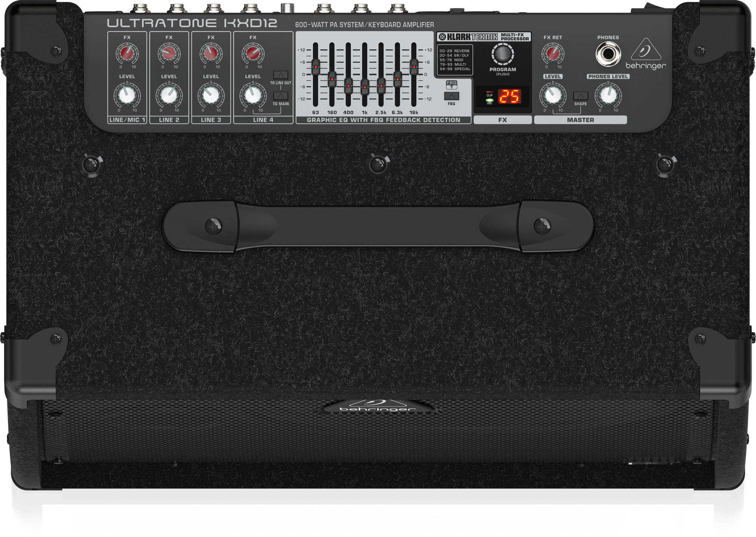This screenshot has width=756, height=537.
Task: Click the LINE 3 LEVEL knob
Action: 211,95
